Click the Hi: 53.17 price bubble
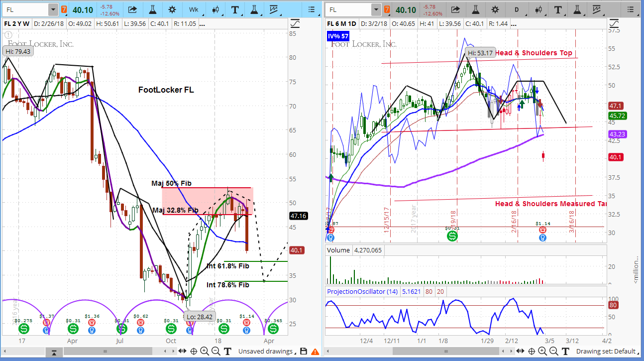This screenshot has height=361, width=644. coord(480,53)
